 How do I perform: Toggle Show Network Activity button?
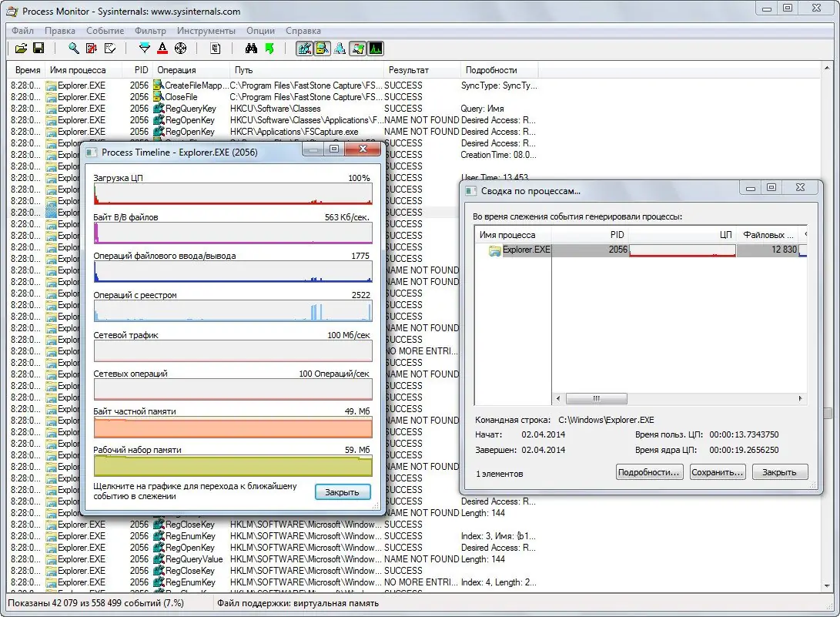(x=340, y=49)
